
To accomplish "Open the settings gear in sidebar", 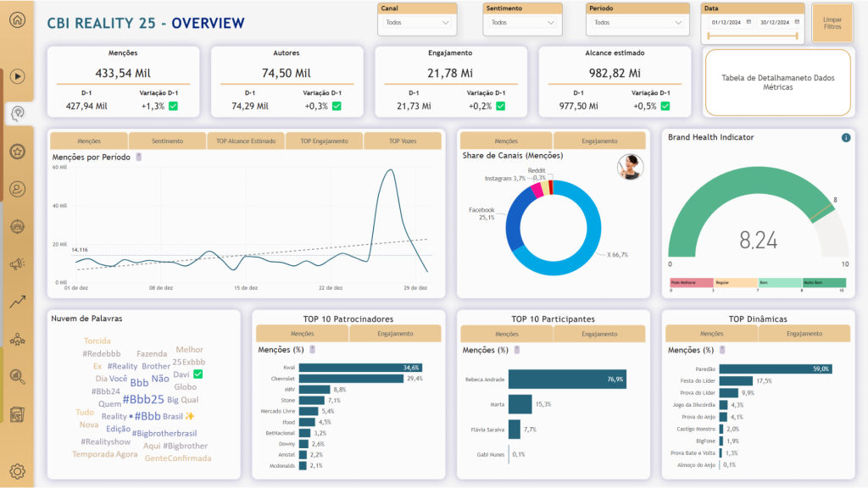I will pos(18,471).
